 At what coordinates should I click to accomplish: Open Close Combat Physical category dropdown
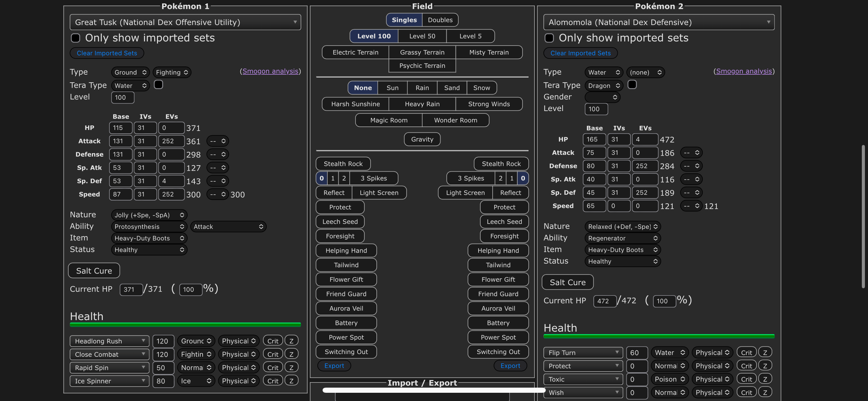[239, 355]
